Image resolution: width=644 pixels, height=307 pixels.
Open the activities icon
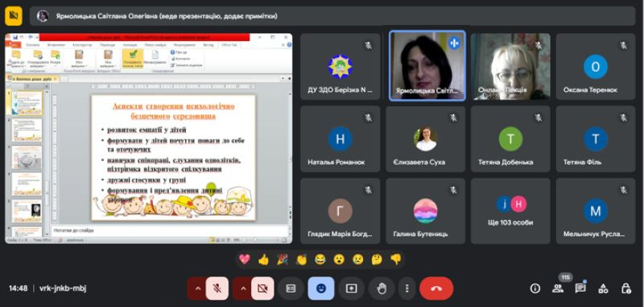point(603,288)
